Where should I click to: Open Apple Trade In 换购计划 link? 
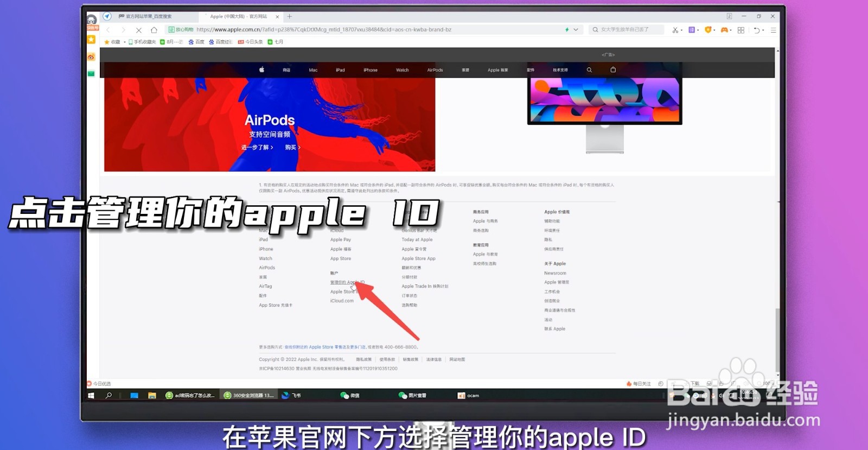(425, 286)
